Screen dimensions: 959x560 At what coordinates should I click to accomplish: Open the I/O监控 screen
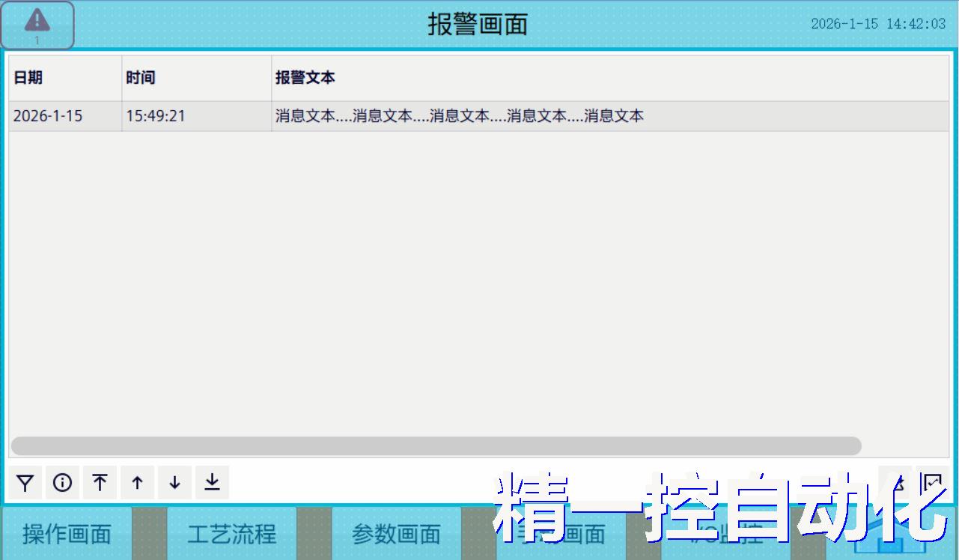(725, 534)
